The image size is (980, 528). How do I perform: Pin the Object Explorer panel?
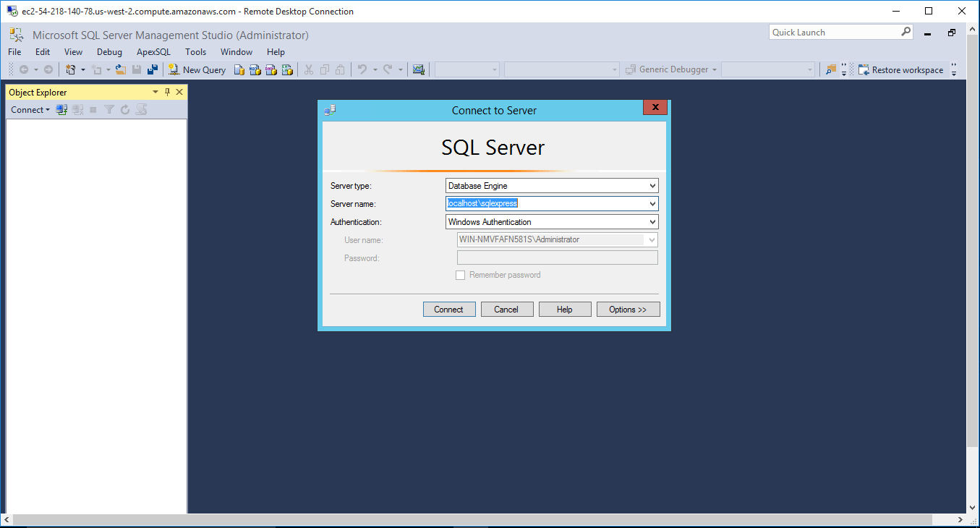click(167, 93)
